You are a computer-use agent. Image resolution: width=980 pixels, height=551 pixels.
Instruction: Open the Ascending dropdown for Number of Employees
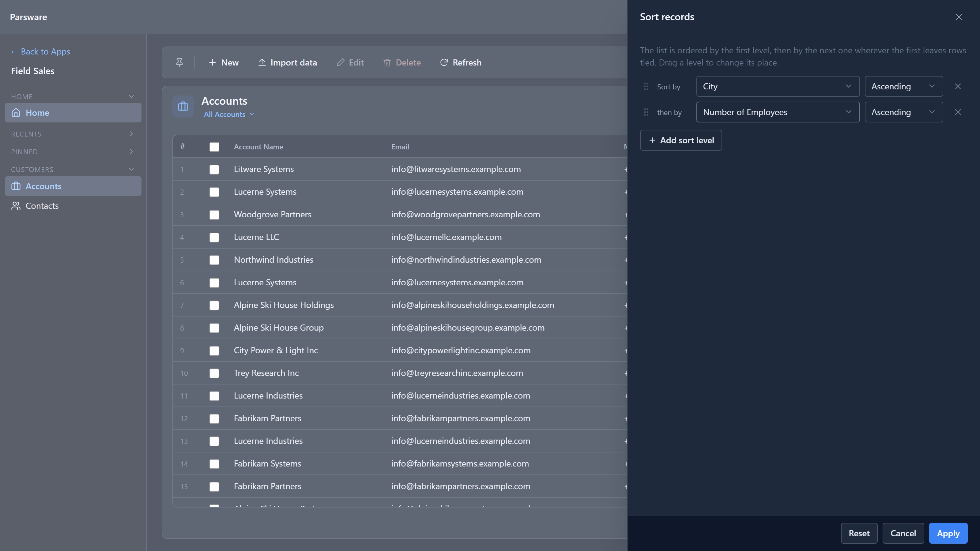[903, 112]
